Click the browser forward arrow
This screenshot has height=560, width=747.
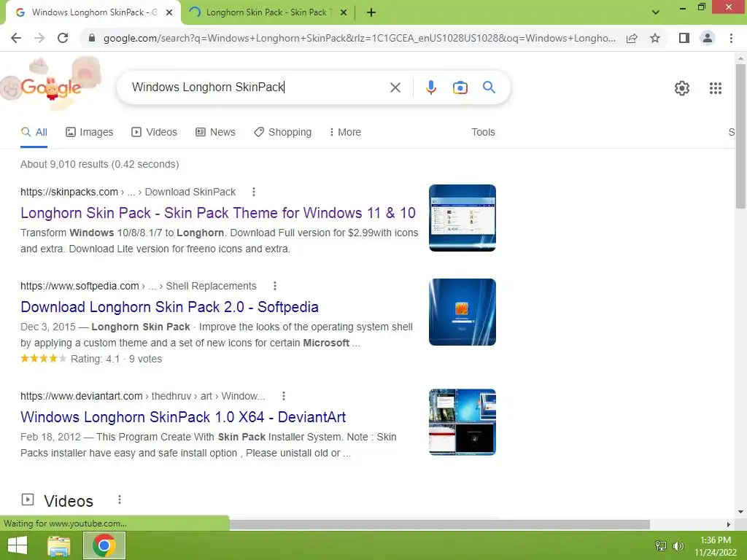click(39, 38)
